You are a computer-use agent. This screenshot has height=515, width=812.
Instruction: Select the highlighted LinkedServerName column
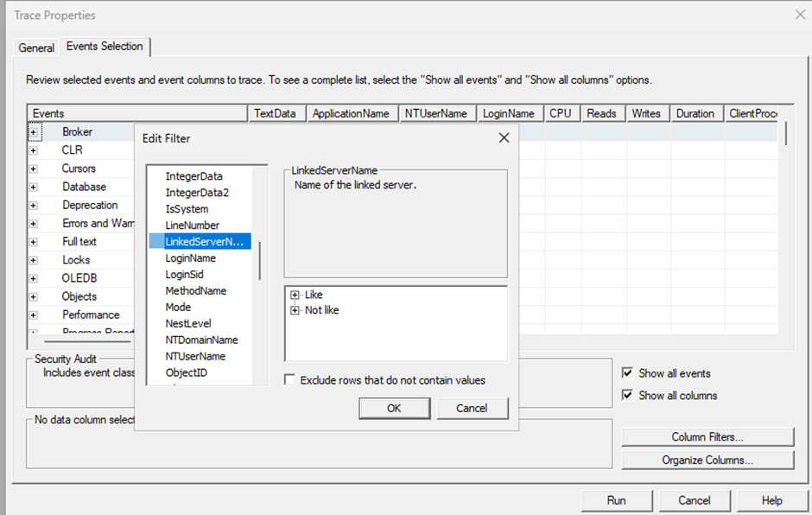click(x=200, y=241)
